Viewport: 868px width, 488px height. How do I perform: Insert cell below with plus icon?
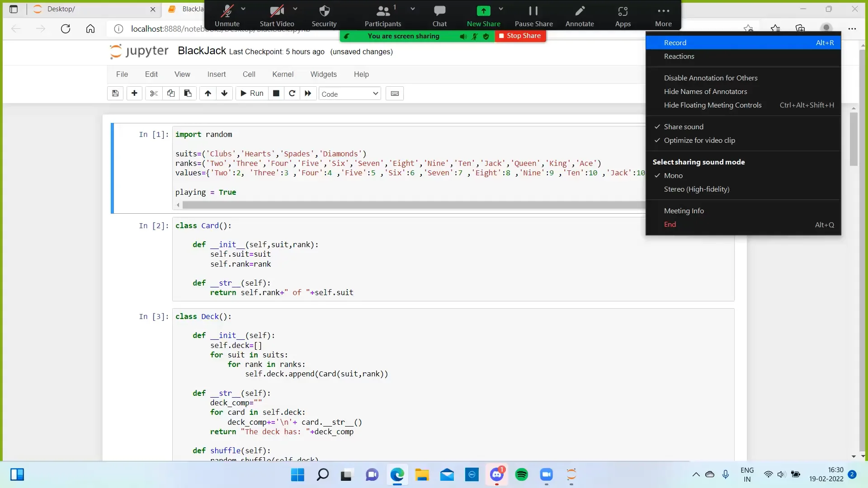[x=134, y=94]
